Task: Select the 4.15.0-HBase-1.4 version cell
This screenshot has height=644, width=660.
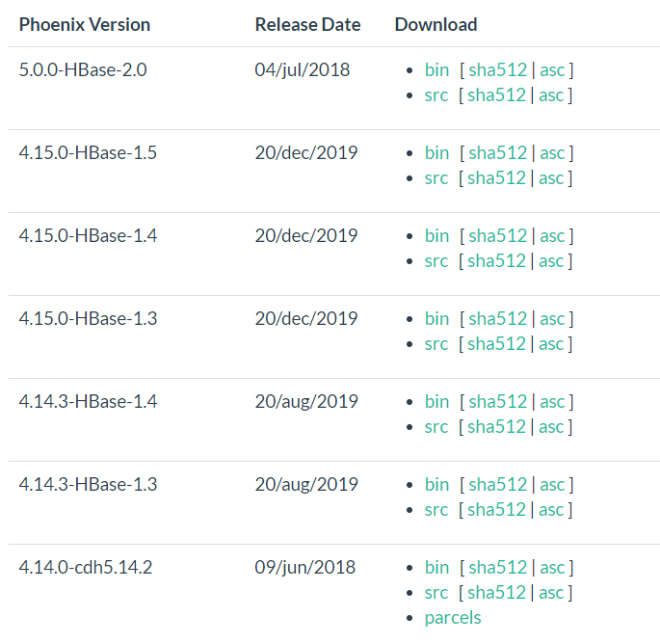Action: (x=88, y=236)
